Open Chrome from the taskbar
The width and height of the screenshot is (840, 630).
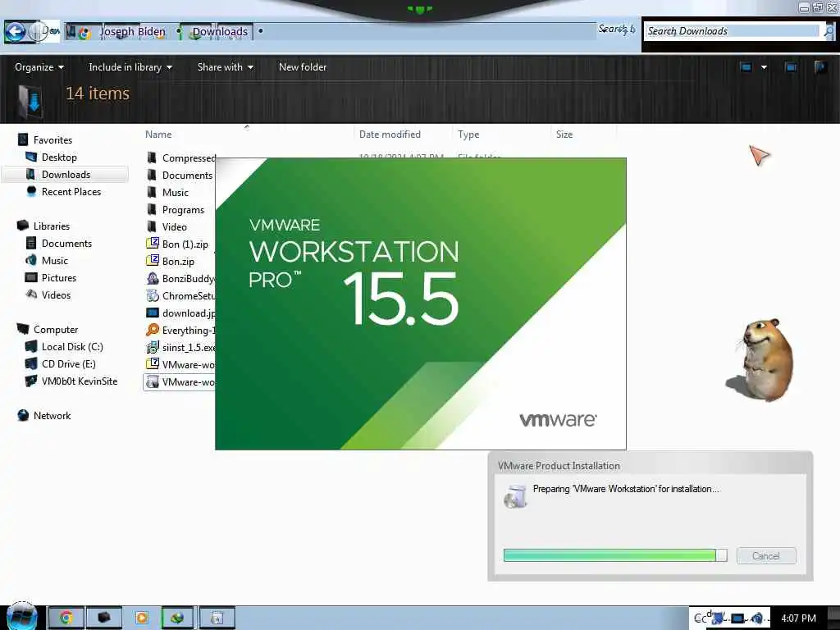[66, 618]
